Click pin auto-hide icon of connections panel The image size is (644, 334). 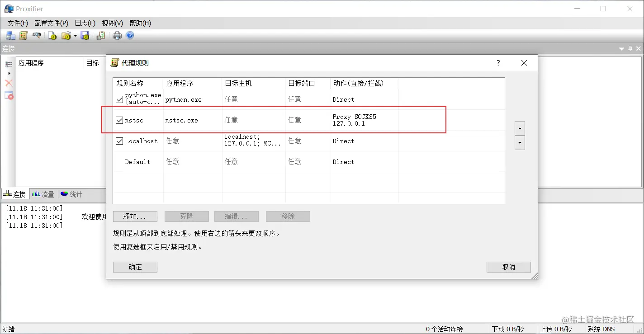pos(630,48)
